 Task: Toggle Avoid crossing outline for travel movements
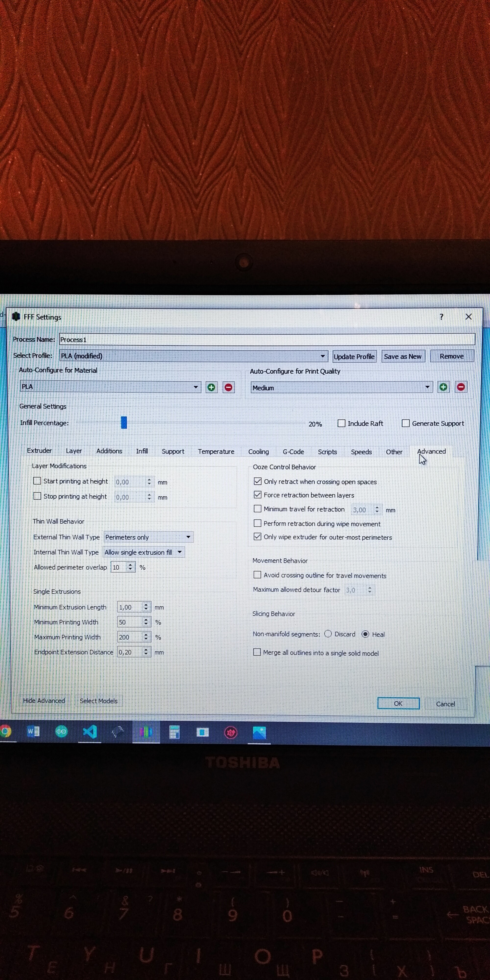tap(257, 575)
